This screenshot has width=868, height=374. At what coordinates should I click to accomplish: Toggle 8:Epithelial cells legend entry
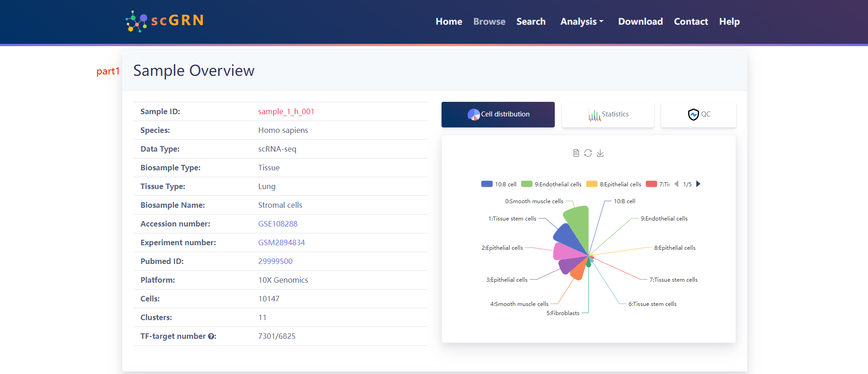click(x=614, y=184)
